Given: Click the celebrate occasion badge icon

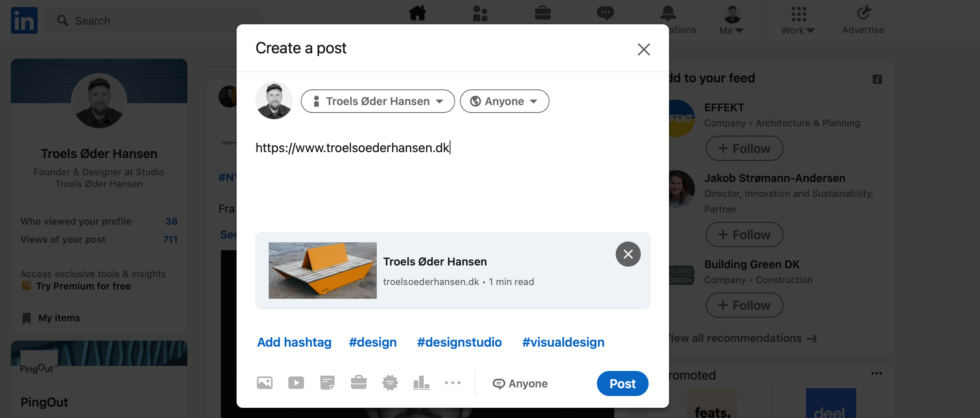Looking at the screenshot, I should 390,383.
